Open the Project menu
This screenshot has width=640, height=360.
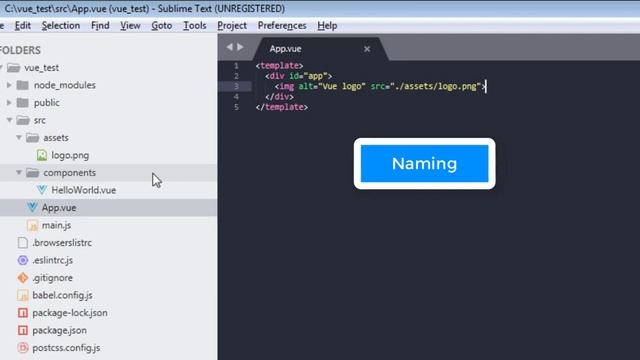232,26
